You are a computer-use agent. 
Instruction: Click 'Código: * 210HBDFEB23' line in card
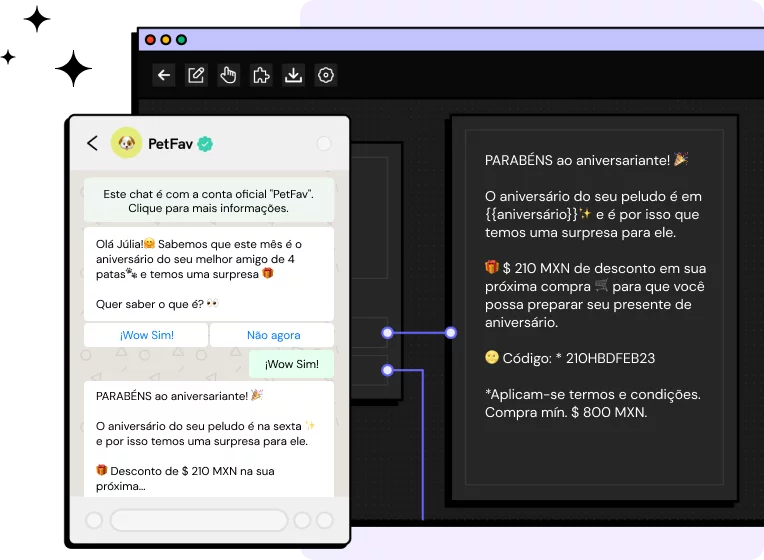click(570, 358)
